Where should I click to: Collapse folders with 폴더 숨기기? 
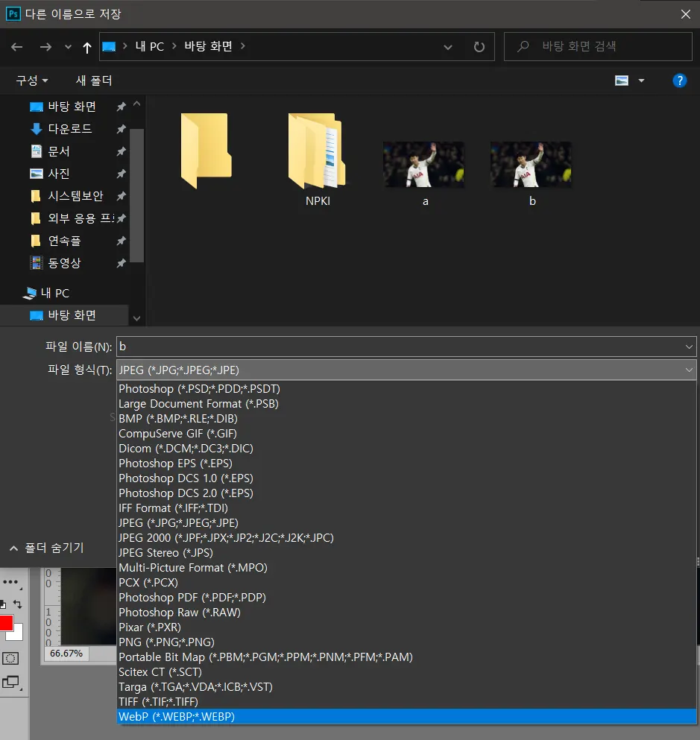(x=47, y=548)
